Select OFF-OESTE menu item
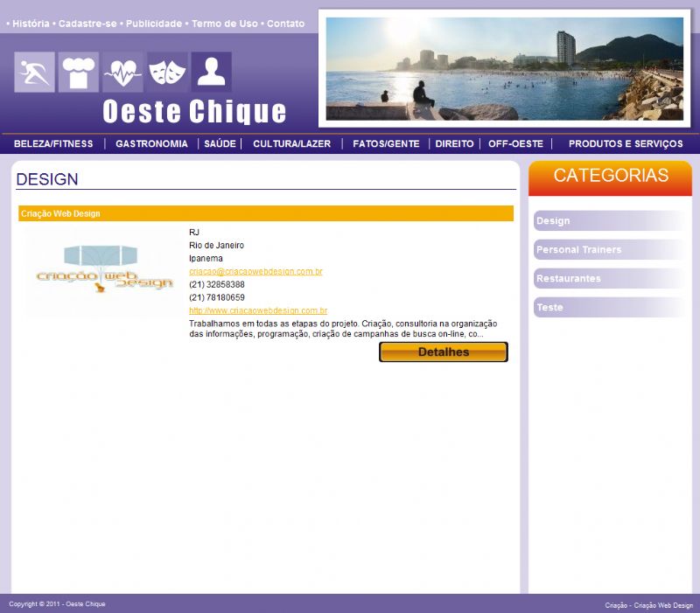Screen dimensions: 700x613 [515, 143]
